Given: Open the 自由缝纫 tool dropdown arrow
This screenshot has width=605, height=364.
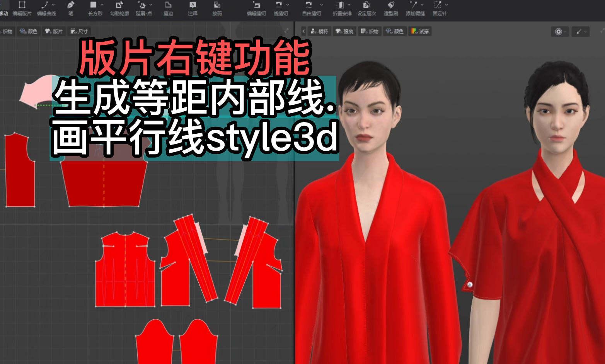Looking at the screenshot, I should [321, 5].
